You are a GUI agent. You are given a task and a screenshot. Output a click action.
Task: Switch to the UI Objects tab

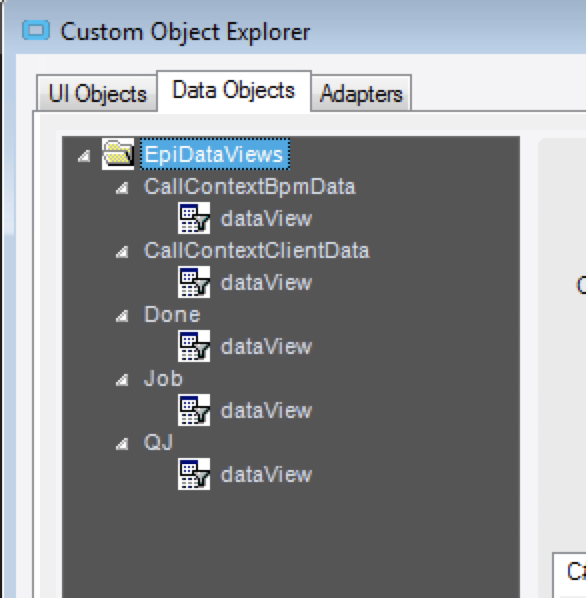pyautogui.click(x=97, y=93)
